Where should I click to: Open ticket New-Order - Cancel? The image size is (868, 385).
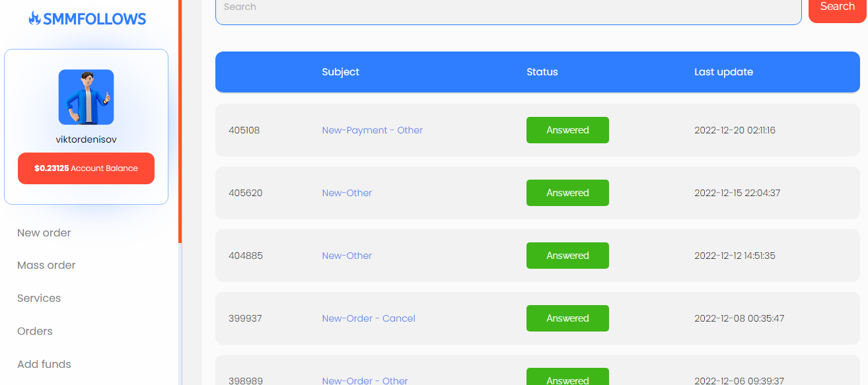(369, 318)
